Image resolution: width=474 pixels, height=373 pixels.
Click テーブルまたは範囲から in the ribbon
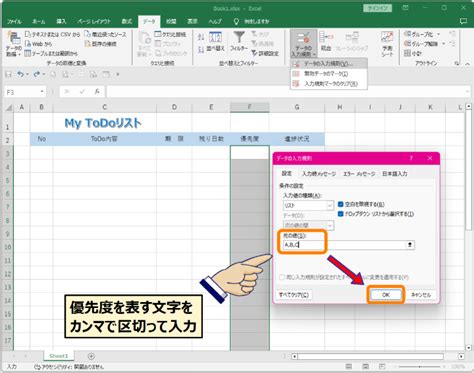point(51,53)
